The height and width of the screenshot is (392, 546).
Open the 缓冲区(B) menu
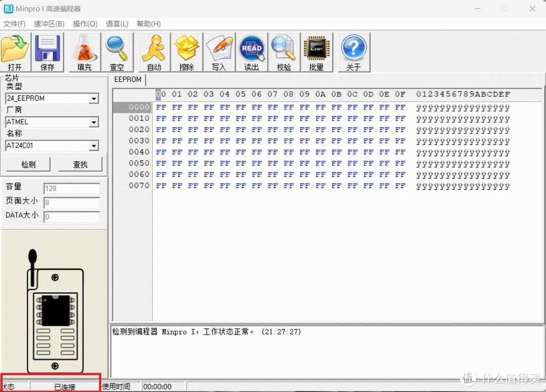pyautogui.click(x=49, y=24)
